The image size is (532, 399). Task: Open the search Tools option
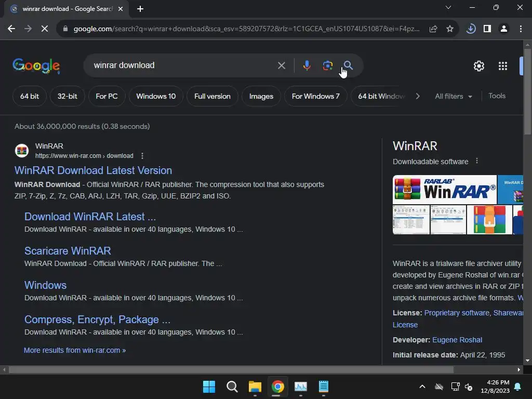497,96
